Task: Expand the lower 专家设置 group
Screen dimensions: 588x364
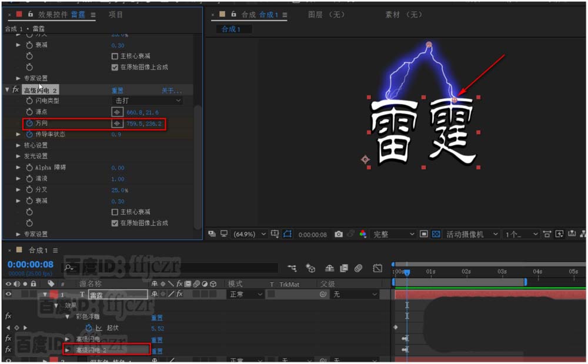Action: tap(18, 234)
